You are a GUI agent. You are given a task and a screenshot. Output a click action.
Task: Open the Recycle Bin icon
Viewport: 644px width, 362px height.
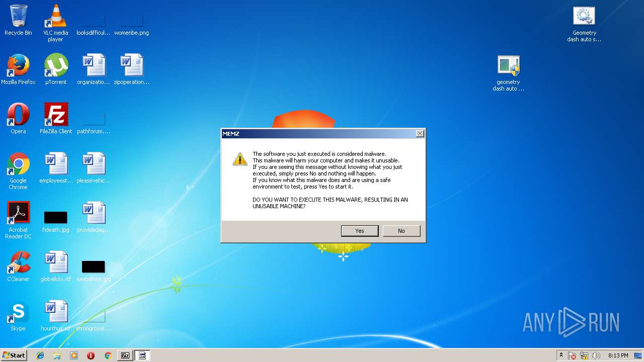(18, 20)
